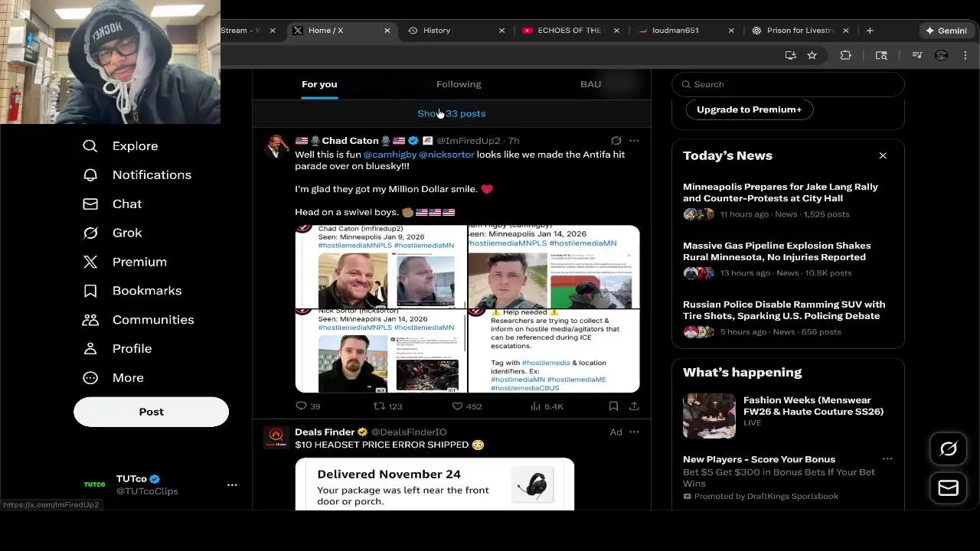The width and height of the screenshot is (980, 551).
Task: Open Minneapolis Jake Lang Rally news story
Action: click(788, 201)
